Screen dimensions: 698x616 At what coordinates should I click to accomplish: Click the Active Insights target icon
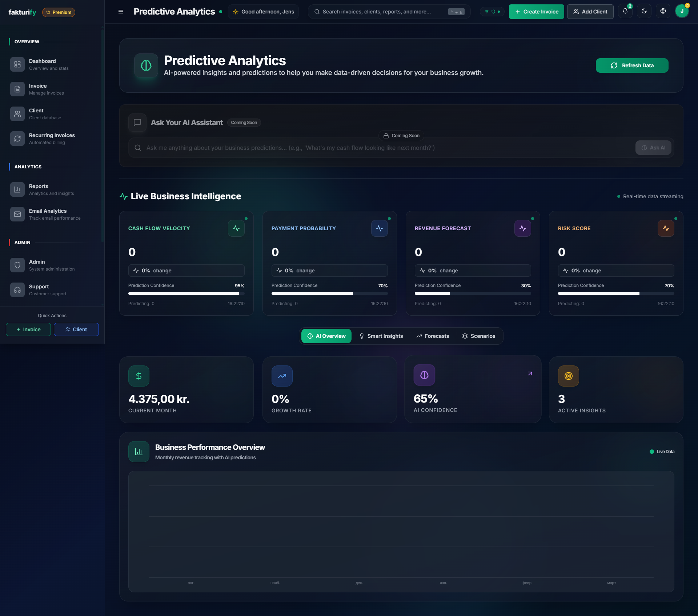click(x=568, y=376)
